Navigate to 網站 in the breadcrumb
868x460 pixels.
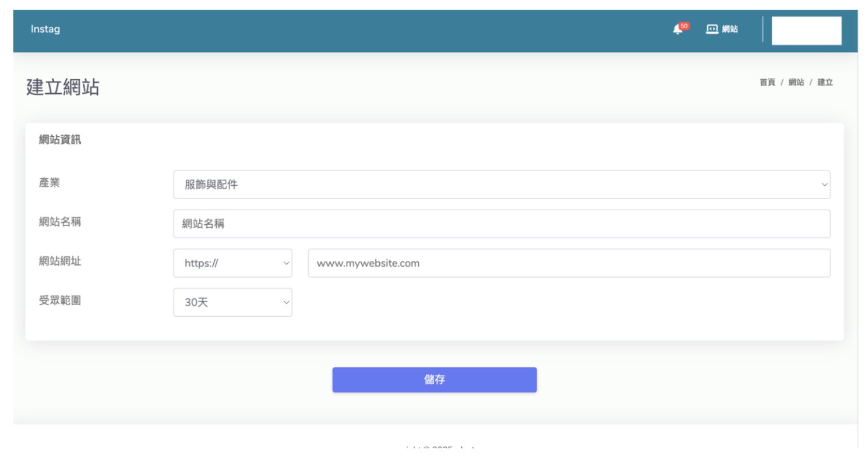(x=796, y=83)
